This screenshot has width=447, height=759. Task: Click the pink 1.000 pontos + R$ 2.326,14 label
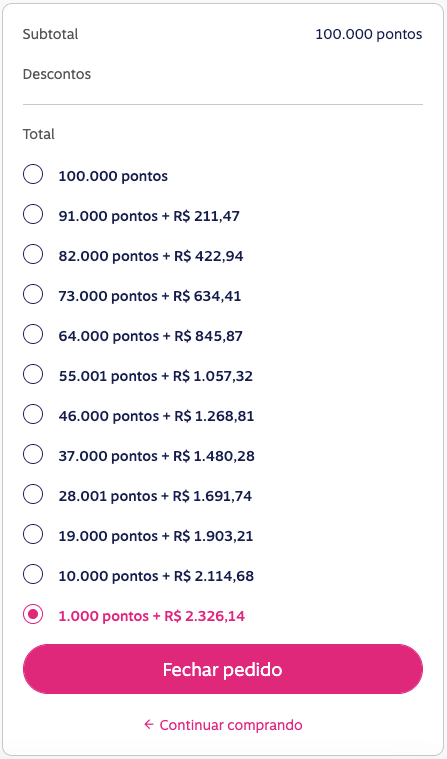(152, 616)
